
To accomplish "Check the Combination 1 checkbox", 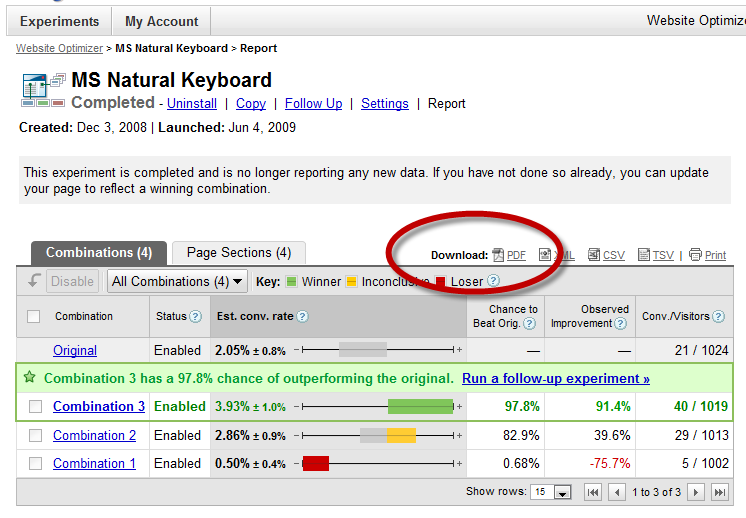I will point(35,463).
